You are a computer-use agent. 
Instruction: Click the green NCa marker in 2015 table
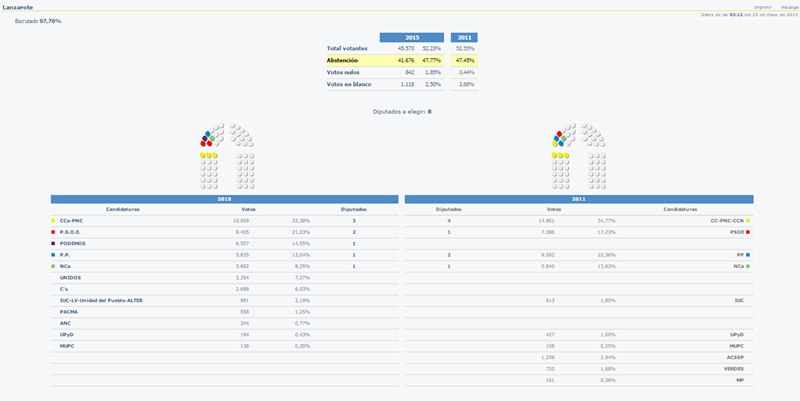point(53,266)
